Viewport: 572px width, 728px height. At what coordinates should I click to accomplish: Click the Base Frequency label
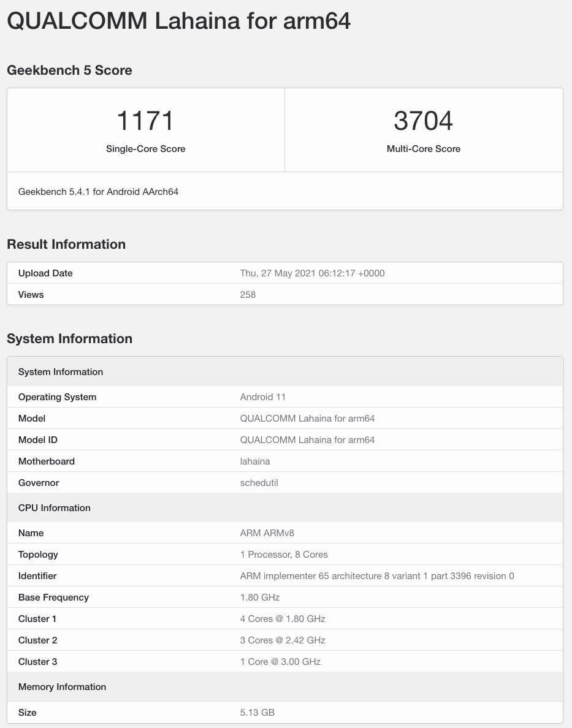coord(53,597)
